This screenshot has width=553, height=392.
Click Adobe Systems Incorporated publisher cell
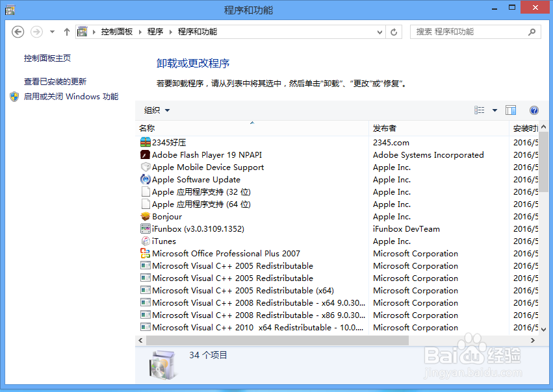tap(428, 155)
